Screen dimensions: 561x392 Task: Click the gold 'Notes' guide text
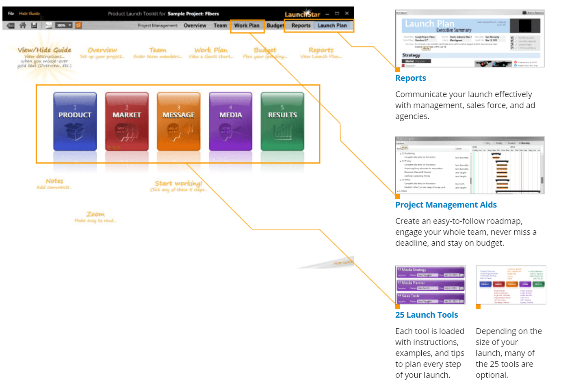[54, 181]
